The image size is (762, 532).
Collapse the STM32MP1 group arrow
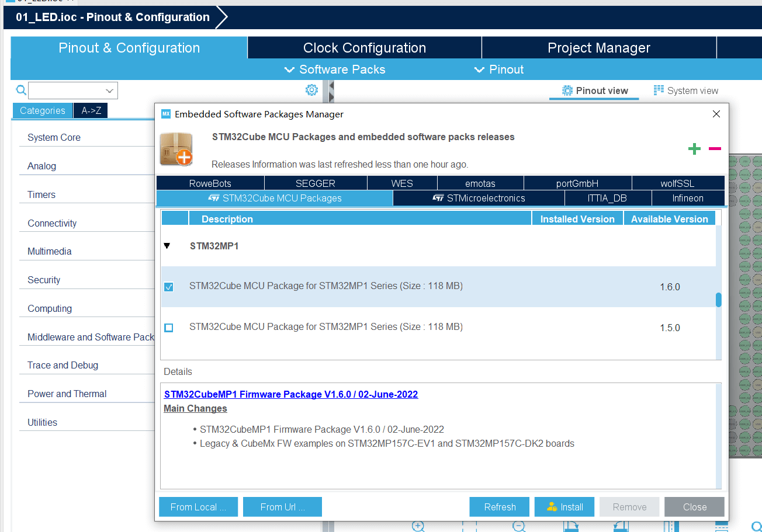pos(167,246)
